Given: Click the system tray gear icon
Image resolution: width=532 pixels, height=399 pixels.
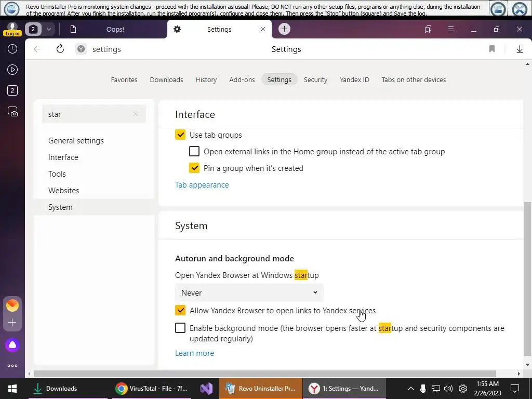Looking at the screenshot, I should (x=463, y=389).
